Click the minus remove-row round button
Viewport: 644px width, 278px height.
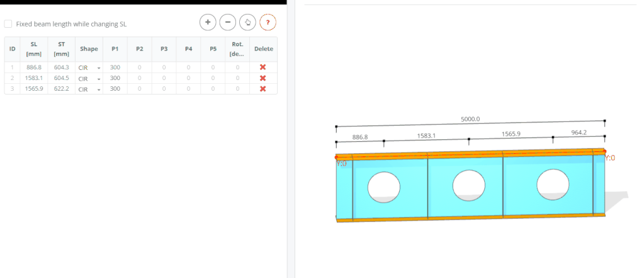coord(228,22)
